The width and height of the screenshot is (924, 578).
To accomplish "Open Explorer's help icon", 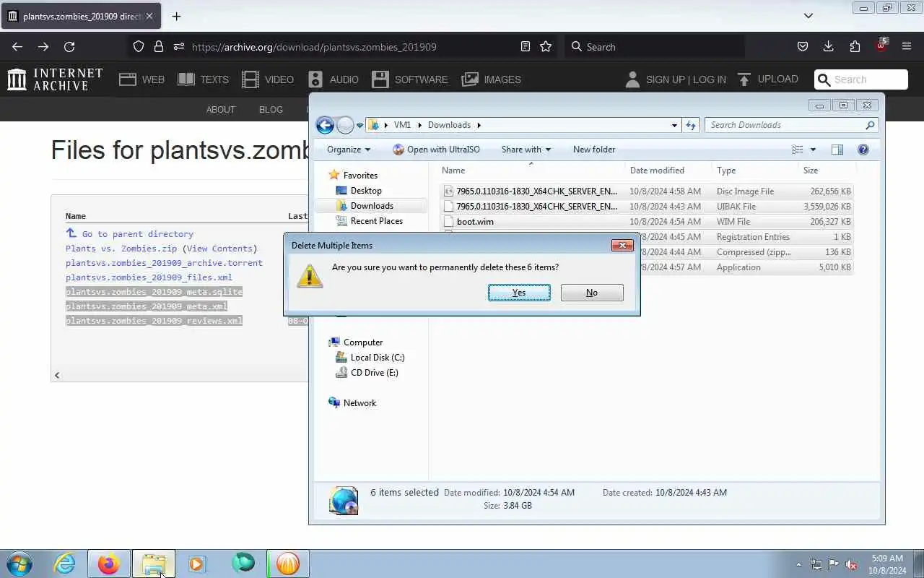I will [863, 150].
